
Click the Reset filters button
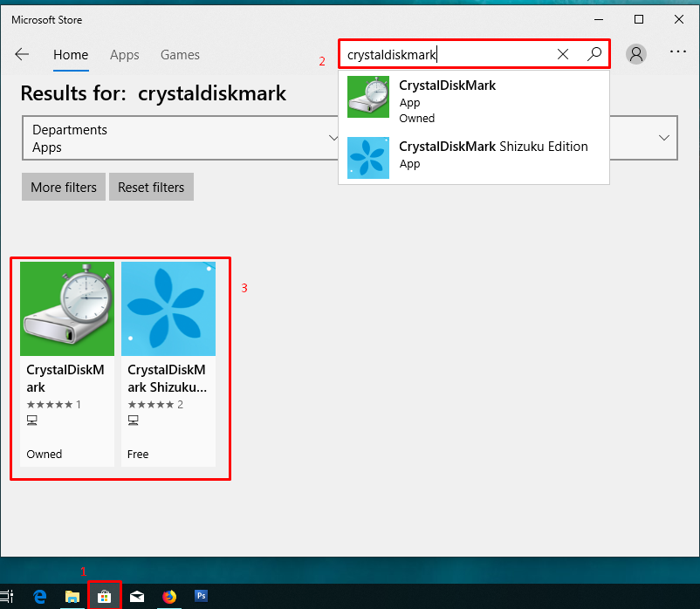point(150,187)
